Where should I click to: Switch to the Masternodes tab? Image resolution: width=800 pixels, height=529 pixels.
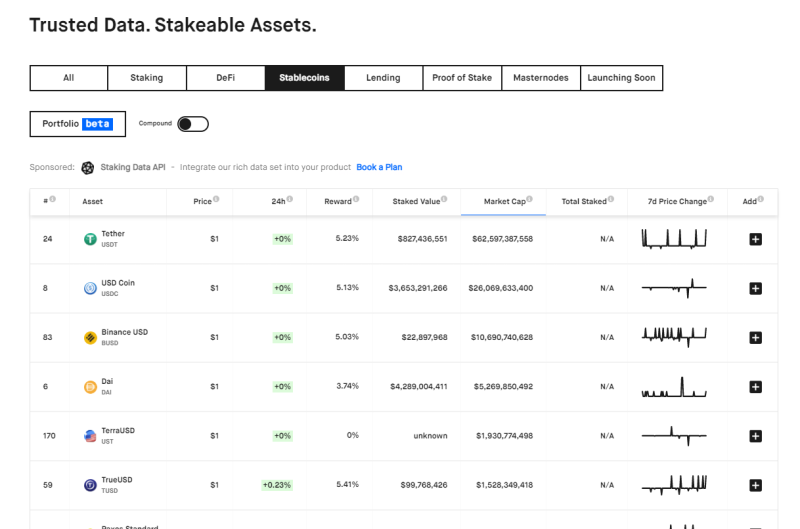pyautogui.click(x=541, y=78)
